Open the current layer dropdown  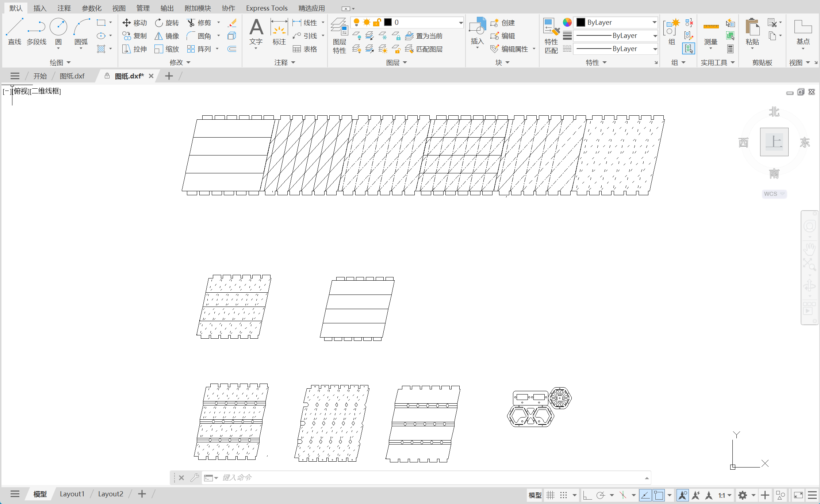pyautogui.click(x=461, y=23)
